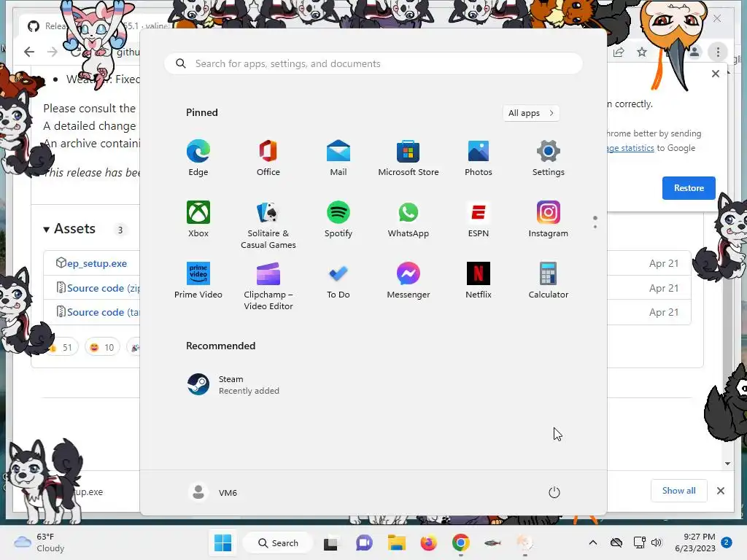Open the ESPN app

(x=479, y=219)
